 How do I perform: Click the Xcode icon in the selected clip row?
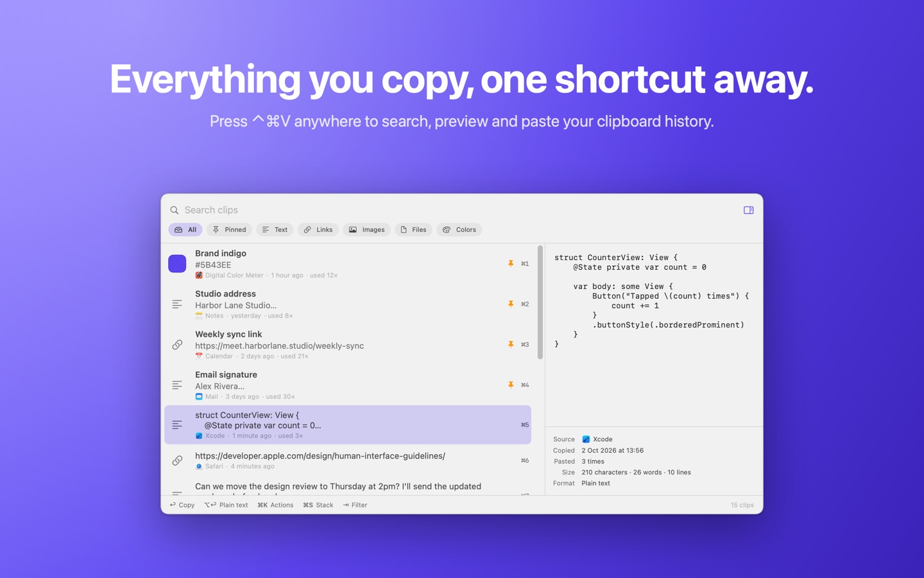(x=199, y=435)
